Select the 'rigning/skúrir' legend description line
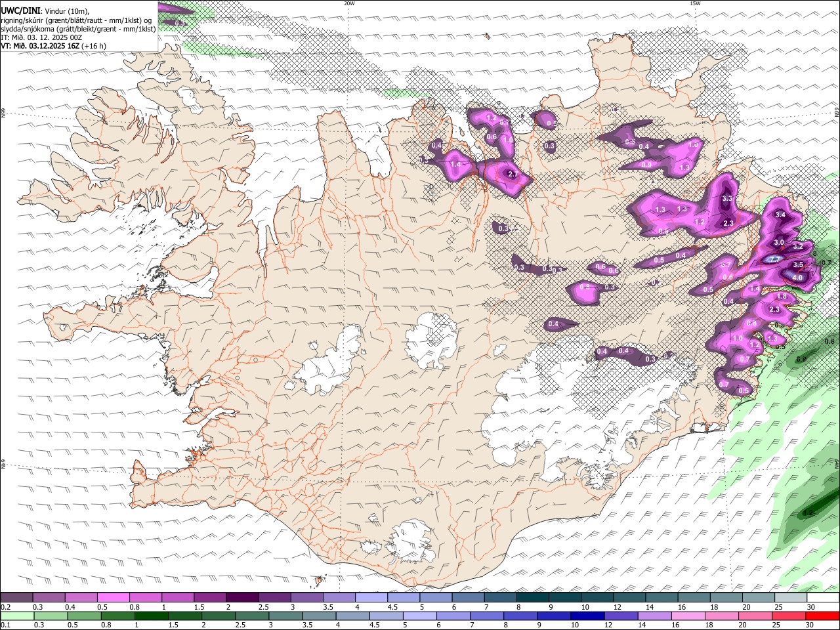This screenshot has width=840, height=630. pos(76,20)
